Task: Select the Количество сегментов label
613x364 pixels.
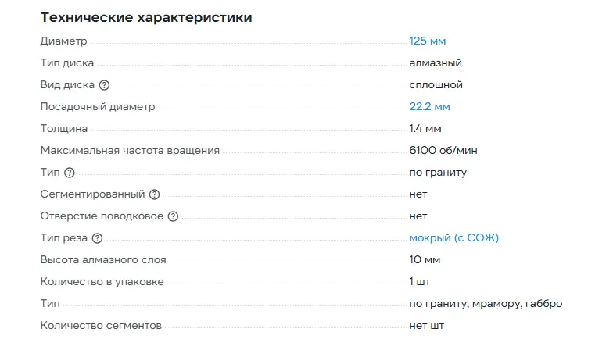Action: (101, 326)
